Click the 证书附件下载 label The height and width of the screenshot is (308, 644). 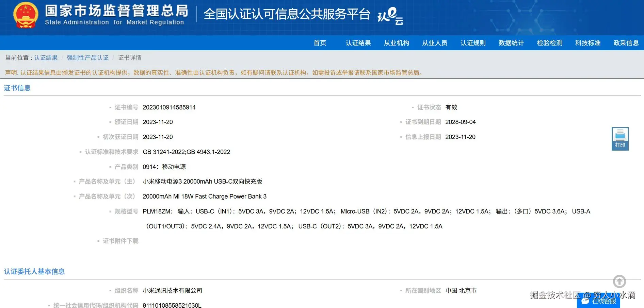(x=120, y=241)
